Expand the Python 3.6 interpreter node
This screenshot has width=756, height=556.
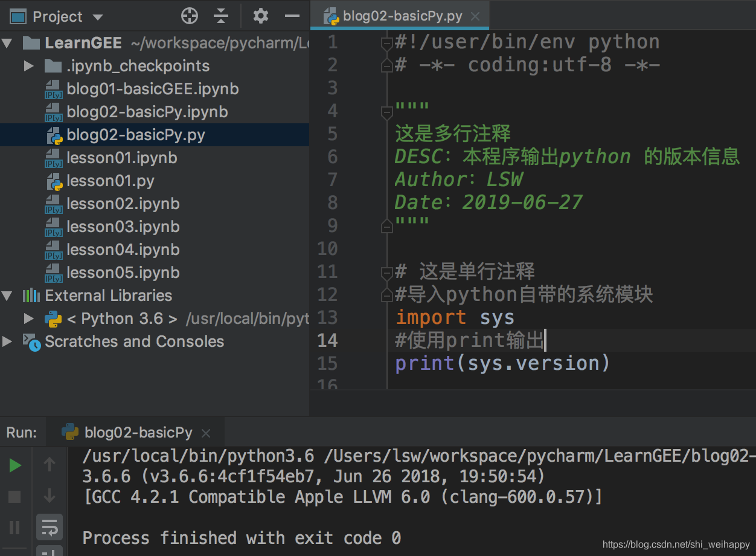pyautogui.click(x=28, y=318)
